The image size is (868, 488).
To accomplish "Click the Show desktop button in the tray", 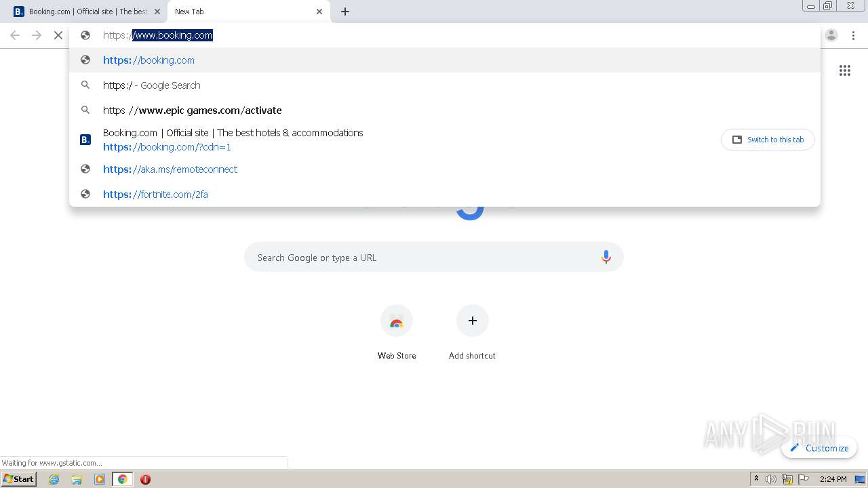I will click(861, 479).
